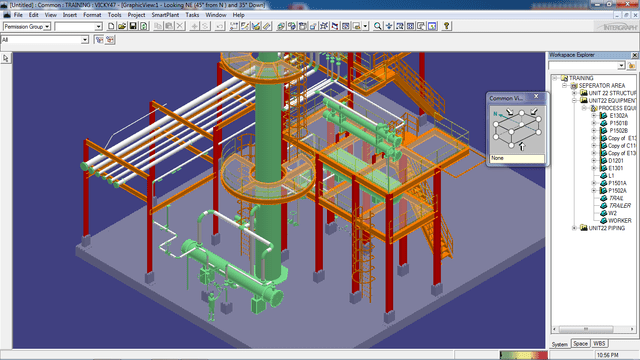Open the SmartPlant menu

pos(165,15)
